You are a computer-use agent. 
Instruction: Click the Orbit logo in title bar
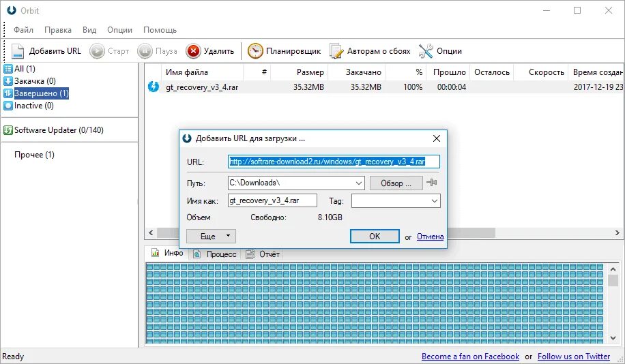12,10
